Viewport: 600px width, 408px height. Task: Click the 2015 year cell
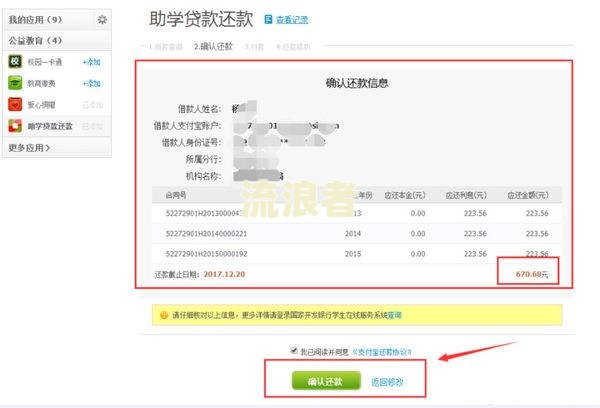pyautogui.click(x=352, y=254)
